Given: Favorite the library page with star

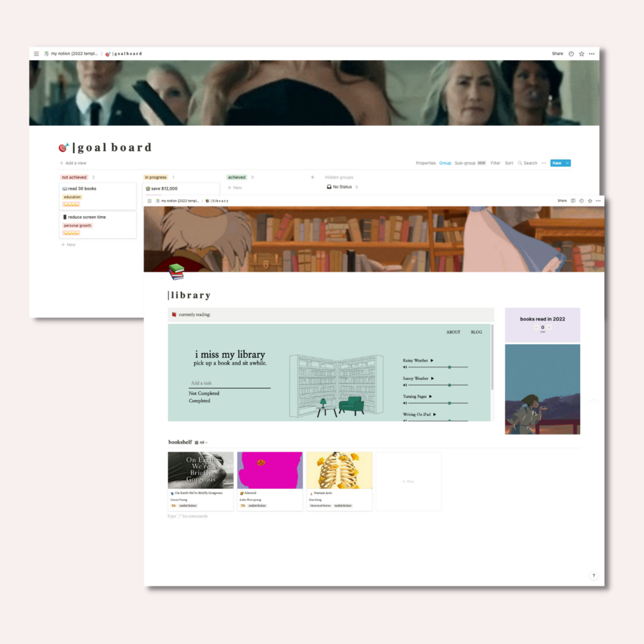Looking at the screenshot, I should [590, 201].
